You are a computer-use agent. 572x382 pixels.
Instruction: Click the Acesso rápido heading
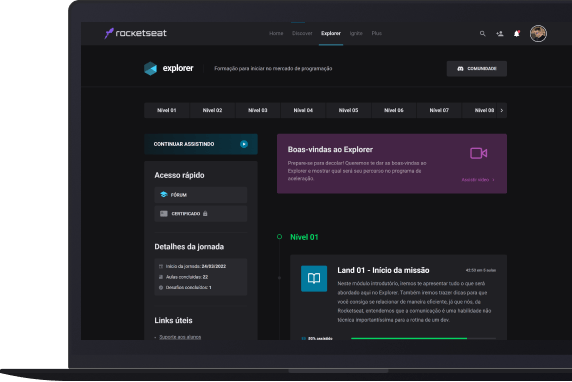click(x=179, y=175)
